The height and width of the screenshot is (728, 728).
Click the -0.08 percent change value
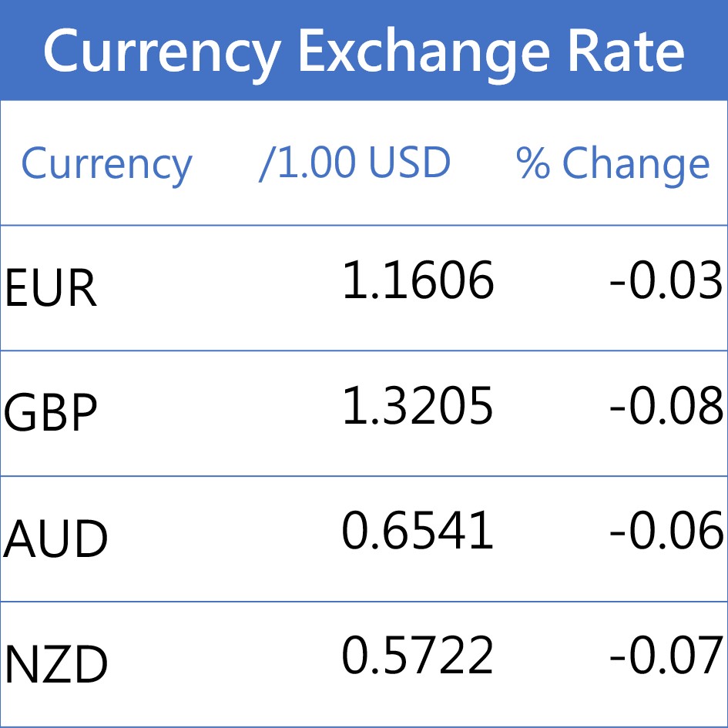(666, 405)
